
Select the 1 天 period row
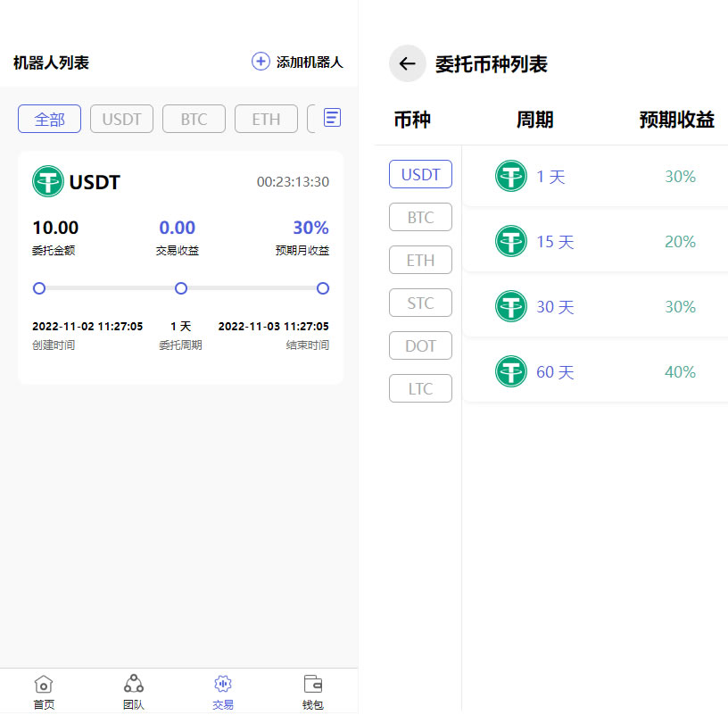tap(595, 177)
